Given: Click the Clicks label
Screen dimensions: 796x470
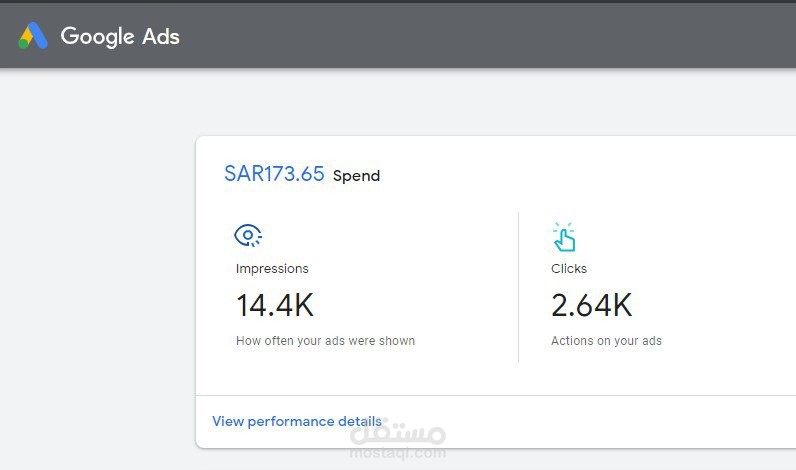Looking at the screenshot, I should (x=569, y=268).
